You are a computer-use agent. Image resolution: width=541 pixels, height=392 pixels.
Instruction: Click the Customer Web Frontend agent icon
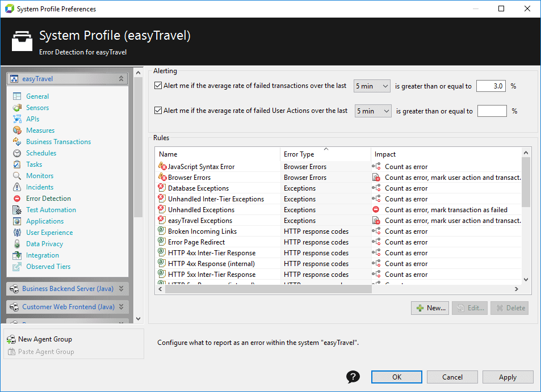pos(14,307)
